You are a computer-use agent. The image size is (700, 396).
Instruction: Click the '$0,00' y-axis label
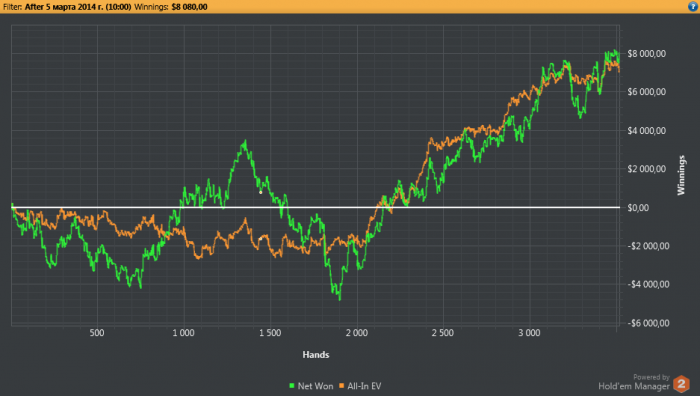[638, 208]
